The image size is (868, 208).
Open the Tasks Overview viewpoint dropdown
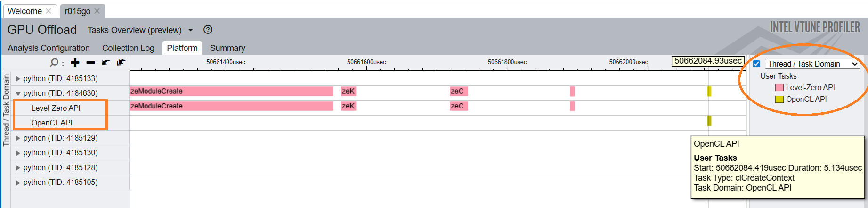[x=191, y=30]
